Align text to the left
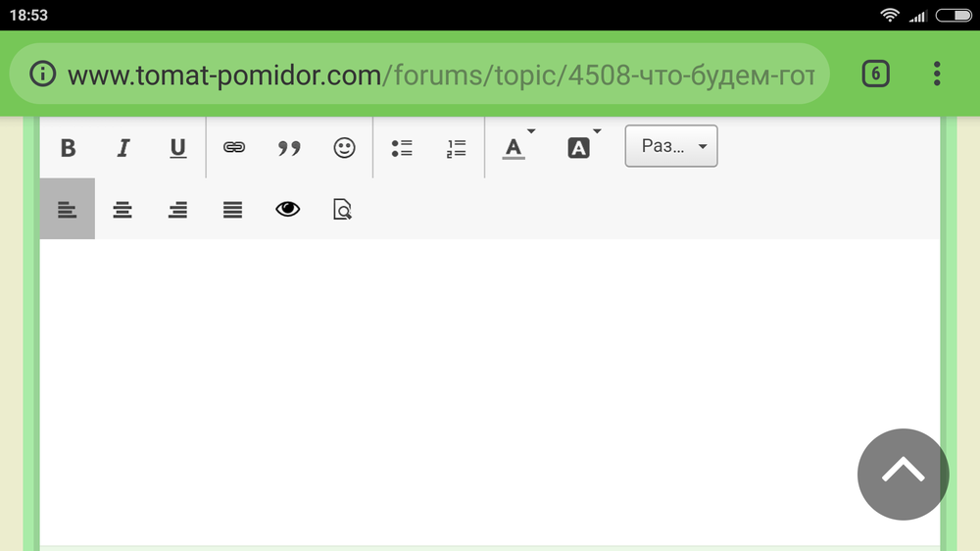The image size is (980, 551). pyautogui.click(x=68, y=209)
